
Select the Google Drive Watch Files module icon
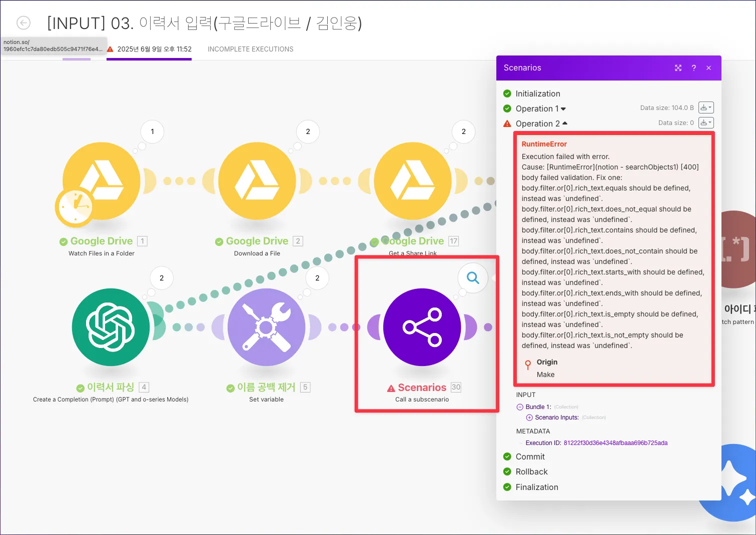[102, 181]
